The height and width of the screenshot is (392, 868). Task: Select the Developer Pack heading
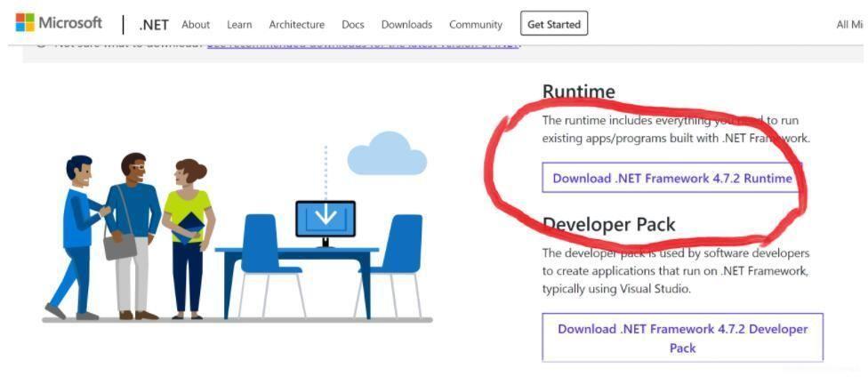click(x=608, y=224)
